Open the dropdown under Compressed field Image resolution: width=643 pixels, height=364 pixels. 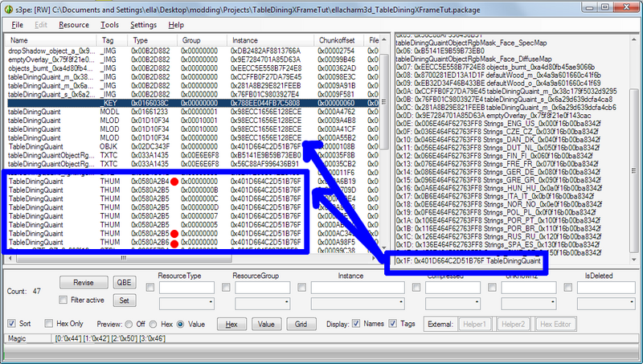(453, 304)
